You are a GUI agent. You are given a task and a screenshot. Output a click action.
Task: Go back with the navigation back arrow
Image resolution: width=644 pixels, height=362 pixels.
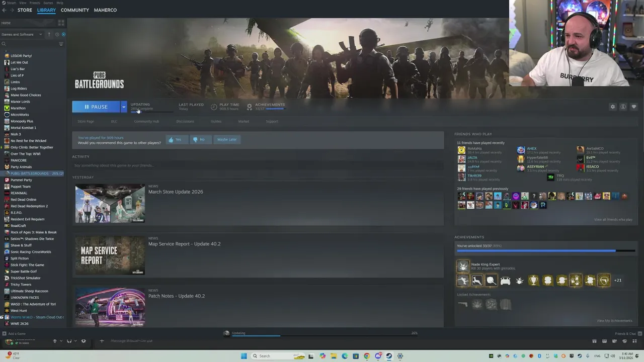[4, 10]
